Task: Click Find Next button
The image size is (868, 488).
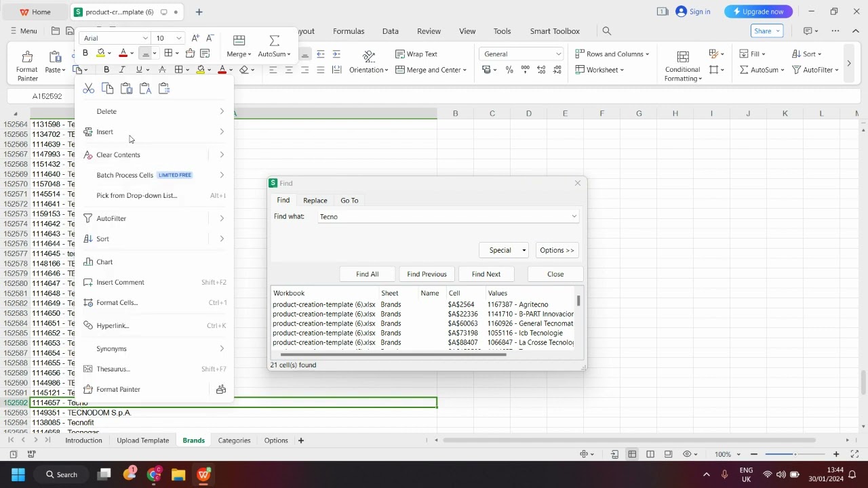Action: click(x=486, y=274)
